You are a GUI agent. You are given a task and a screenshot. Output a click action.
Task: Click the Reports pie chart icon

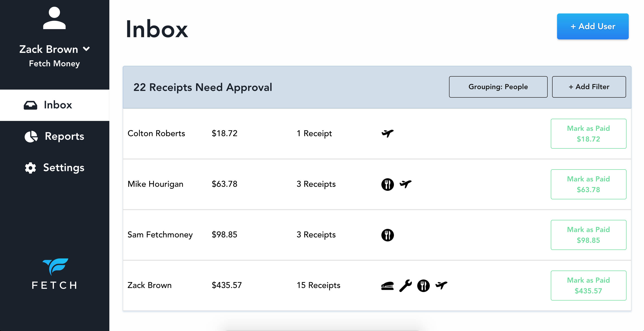click(32, 136)
